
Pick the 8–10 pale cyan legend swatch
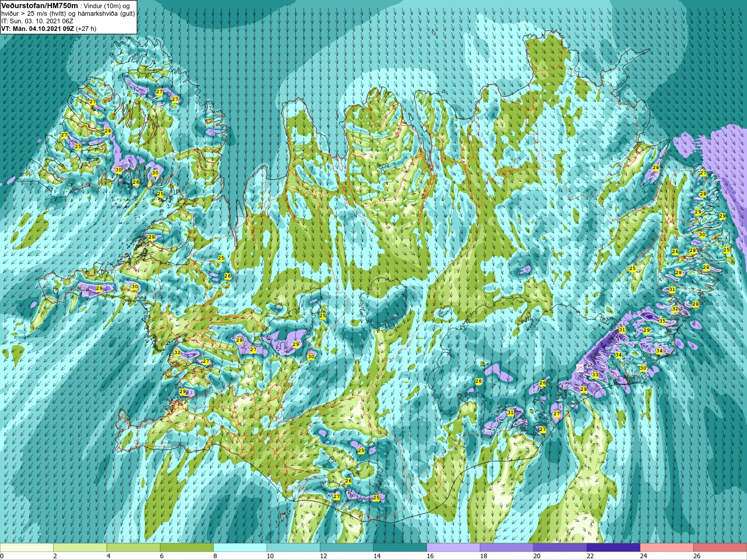pyautogui.click(x=240, y=548)
